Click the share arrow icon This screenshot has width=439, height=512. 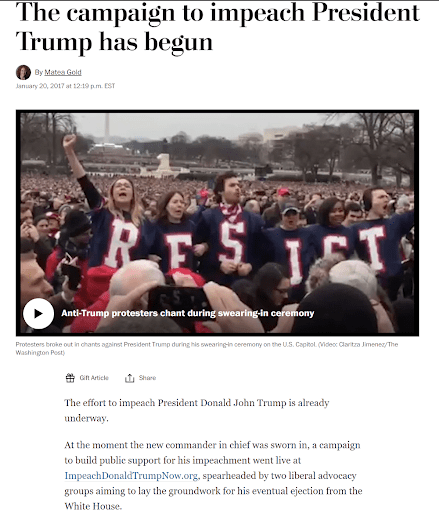129,378
